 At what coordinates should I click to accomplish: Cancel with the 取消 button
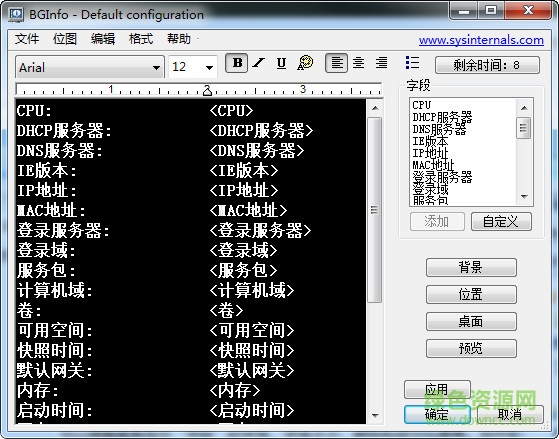[x=510, y=414]
